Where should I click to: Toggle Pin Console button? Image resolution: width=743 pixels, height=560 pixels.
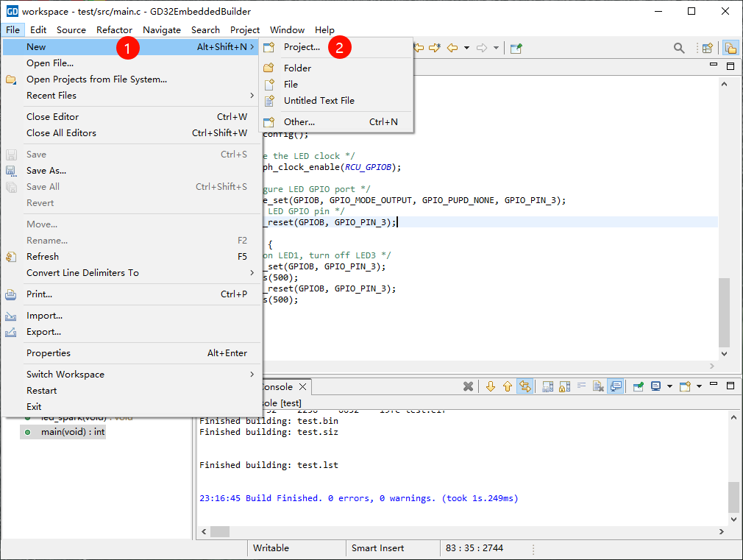pyautogui.click(x=639, y=386)
